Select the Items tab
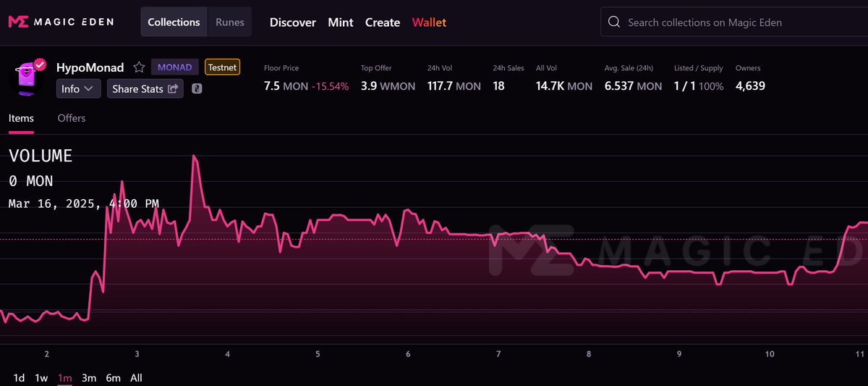 click(x=21, y=118)
